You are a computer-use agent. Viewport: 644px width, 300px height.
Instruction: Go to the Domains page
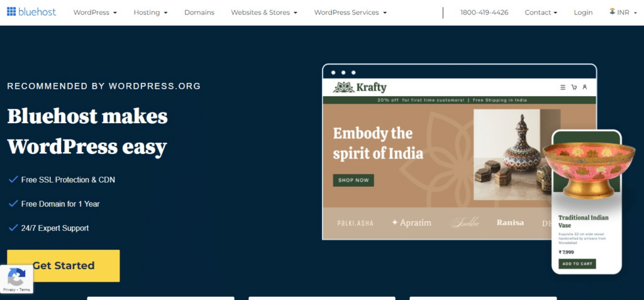pyautogui.click(x=199, y=13)
